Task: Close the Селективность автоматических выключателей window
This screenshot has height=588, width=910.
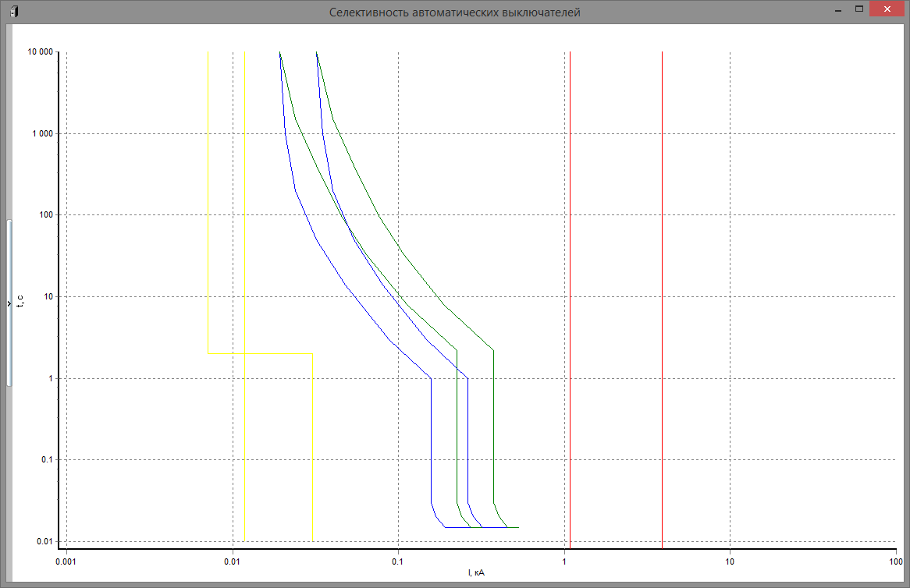Action: 887,9
